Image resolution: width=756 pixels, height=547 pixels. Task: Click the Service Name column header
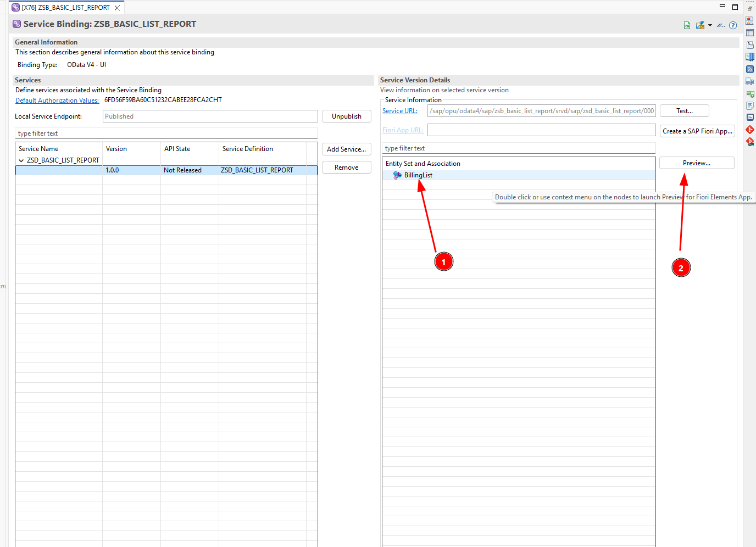coord(59,149)
